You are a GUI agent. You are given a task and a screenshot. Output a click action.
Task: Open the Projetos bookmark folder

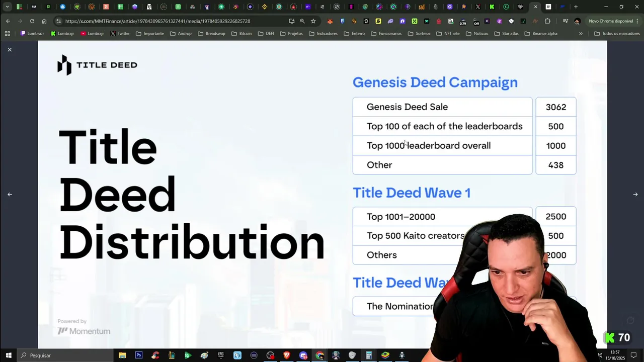[292, 33]
